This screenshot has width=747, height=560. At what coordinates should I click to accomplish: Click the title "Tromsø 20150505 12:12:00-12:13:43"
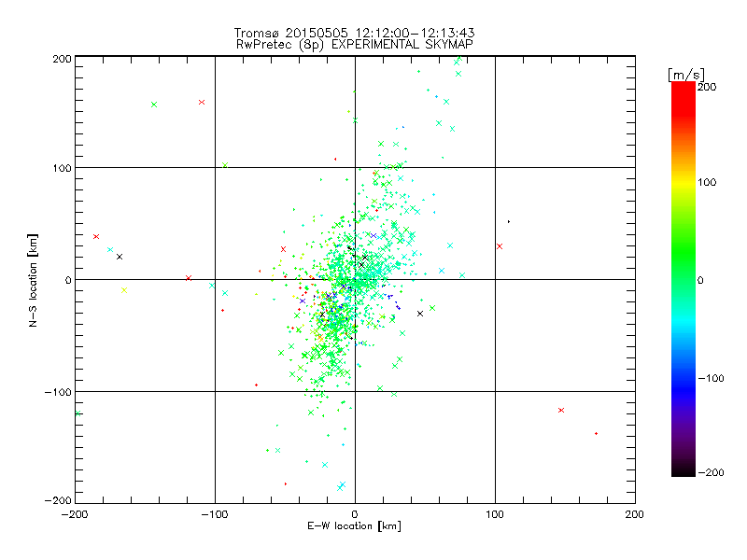(355, 33)
